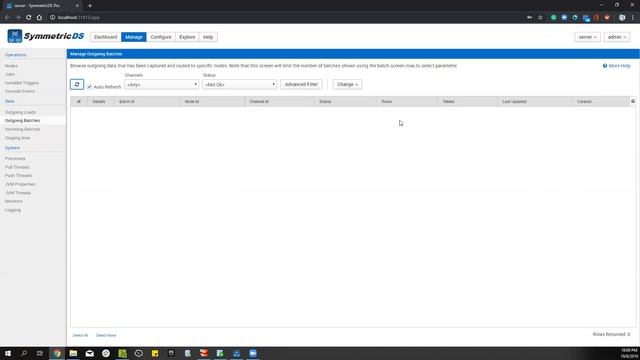Open the Channels dropdown

[162, 84]
